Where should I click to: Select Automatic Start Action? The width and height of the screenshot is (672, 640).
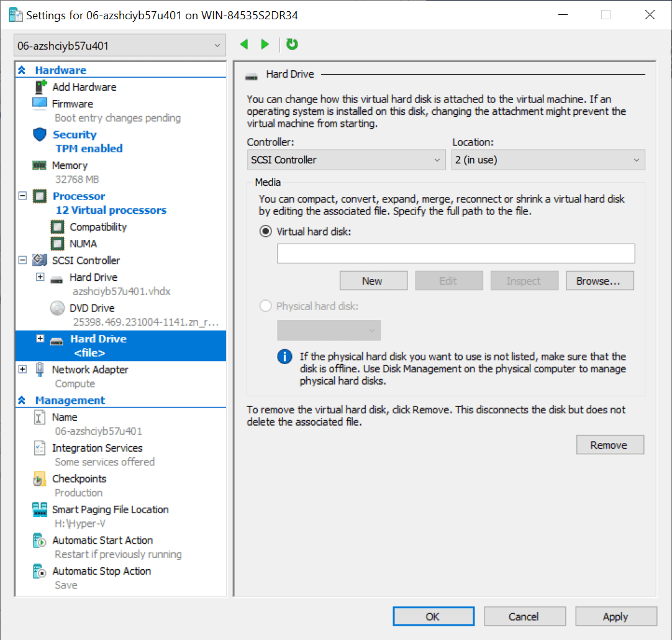102,541
